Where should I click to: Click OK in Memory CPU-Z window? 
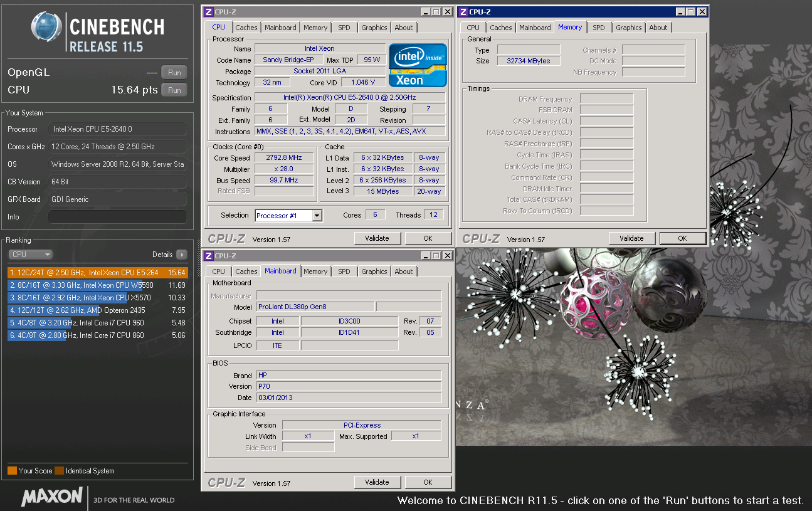682,238
